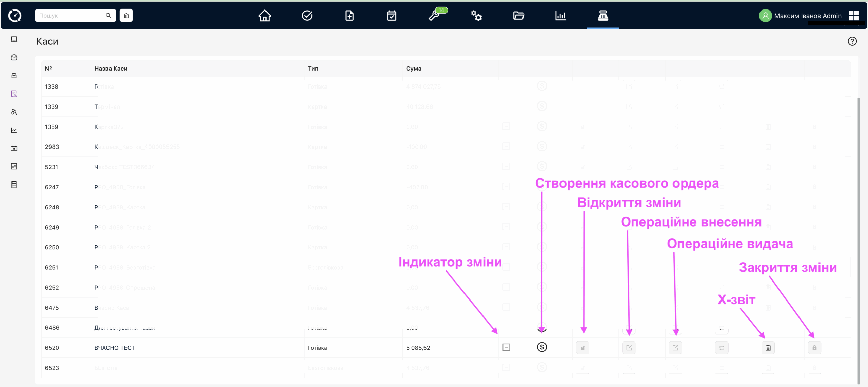
Task: Open the calendar icon in top bar
Action: pyautogui.click(x=392, y=16)
